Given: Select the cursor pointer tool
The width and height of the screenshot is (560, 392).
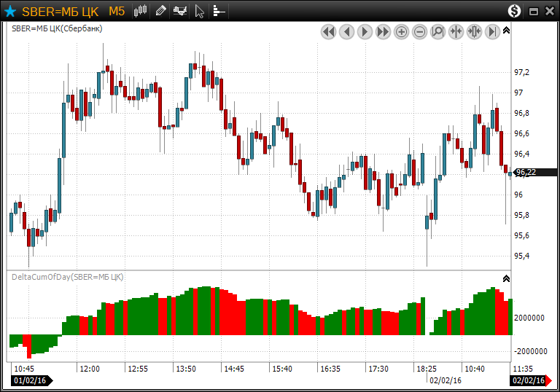Looking at the screenshot, I should pyautogui.click(x=200, y=11).
